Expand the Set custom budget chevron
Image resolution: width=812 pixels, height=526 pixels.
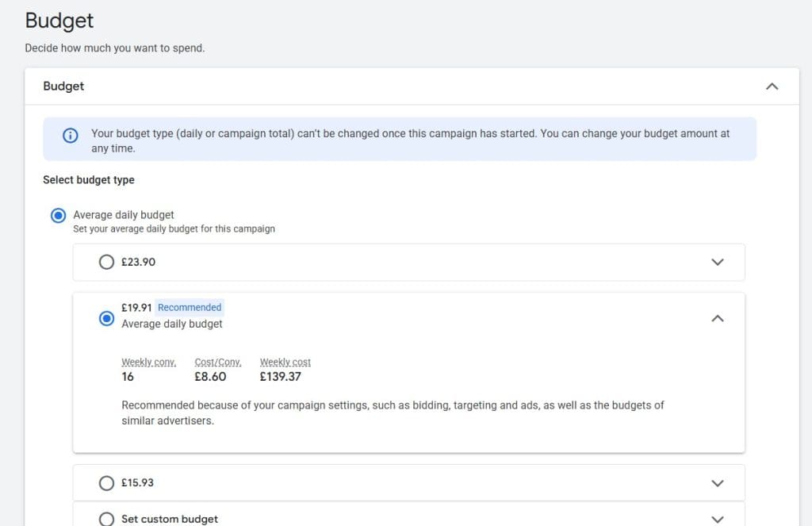[x=718, y=519]
